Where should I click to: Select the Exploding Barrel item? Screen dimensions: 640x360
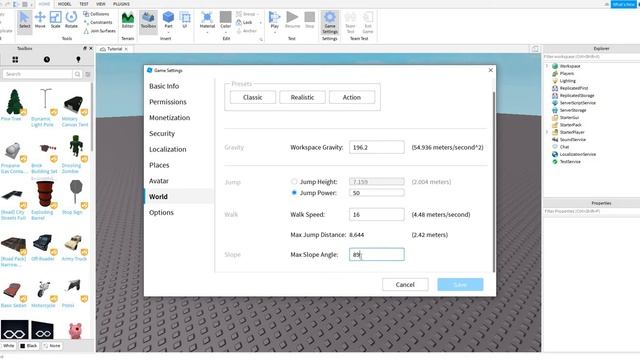(x=44, y=200)
